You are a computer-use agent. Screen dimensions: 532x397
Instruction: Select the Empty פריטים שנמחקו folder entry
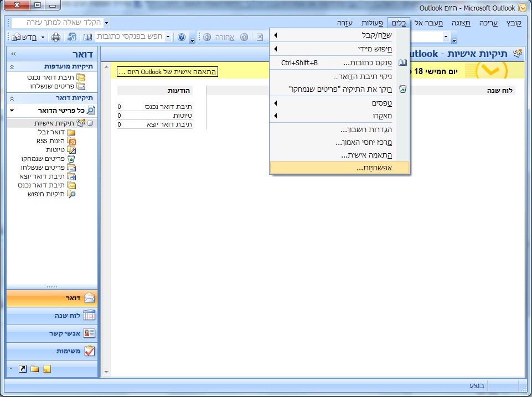pos(339,89)
